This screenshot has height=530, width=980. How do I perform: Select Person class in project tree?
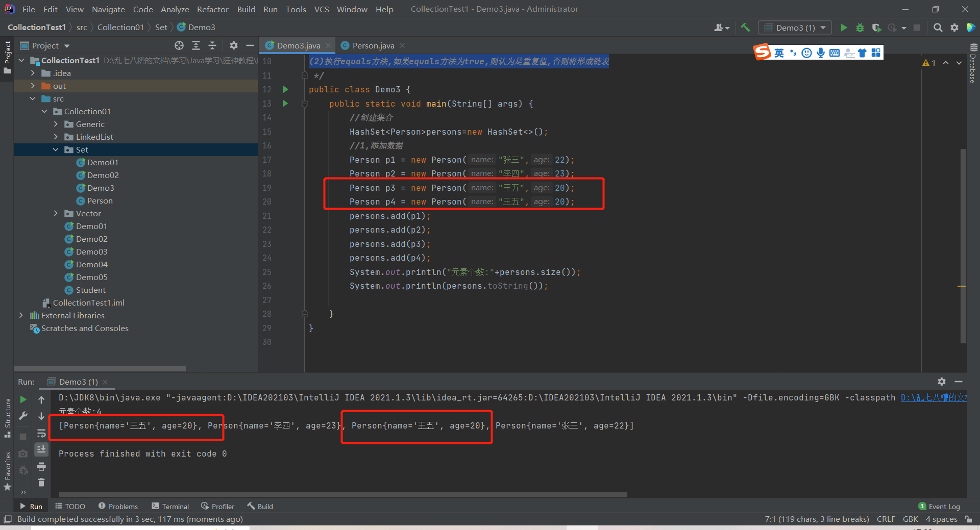[100, 200]
